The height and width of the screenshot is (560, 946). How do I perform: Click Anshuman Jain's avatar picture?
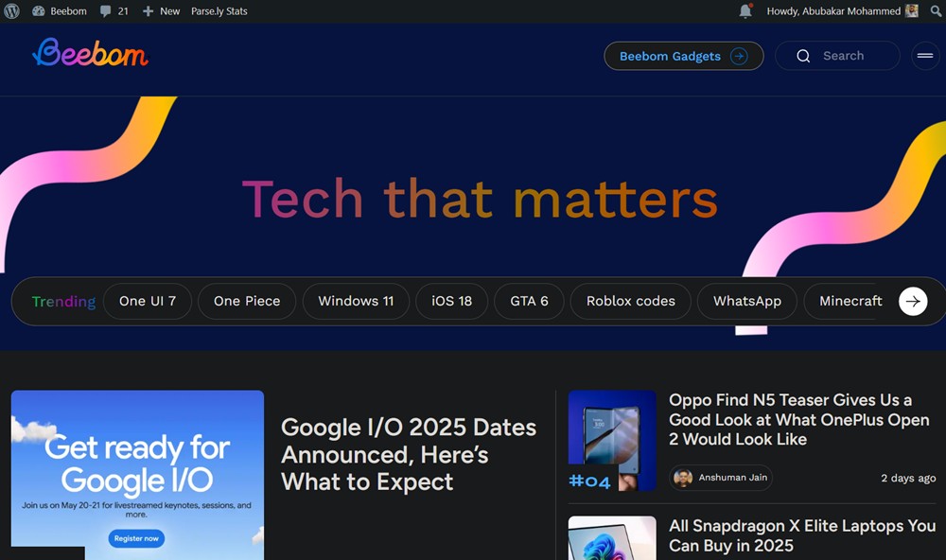[x=683, y=478]
